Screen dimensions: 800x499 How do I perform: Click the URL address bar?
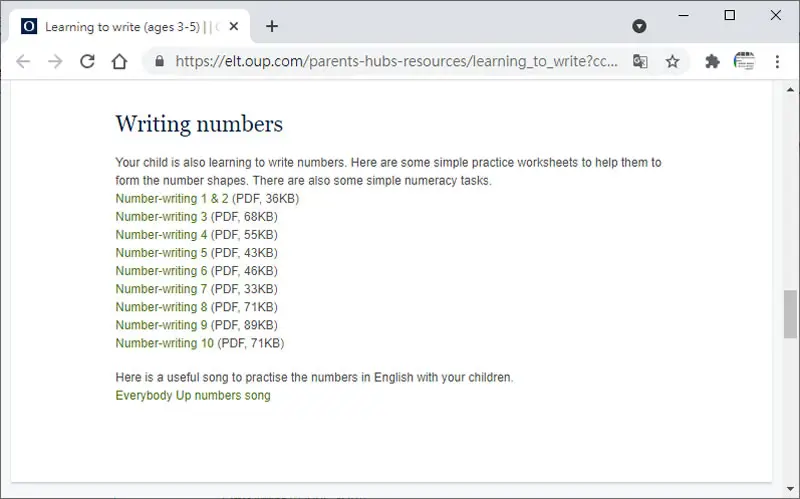coord(396,62)
